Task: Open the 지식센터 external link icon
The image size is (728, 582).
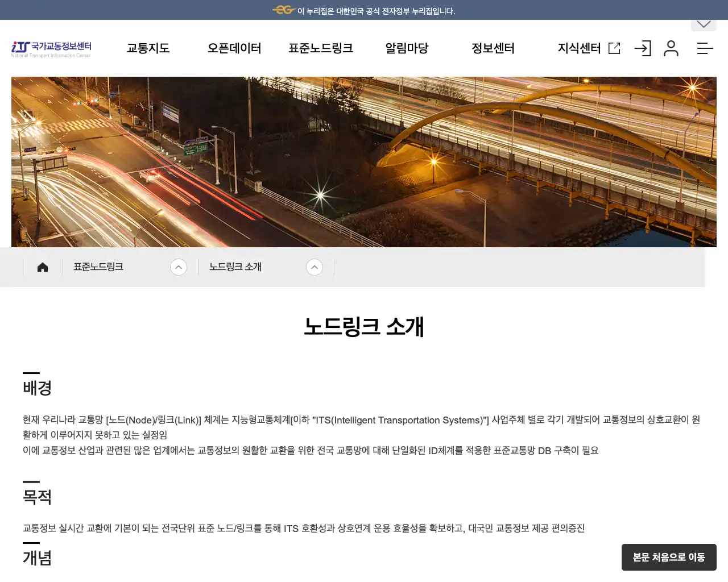Action: 614,48
